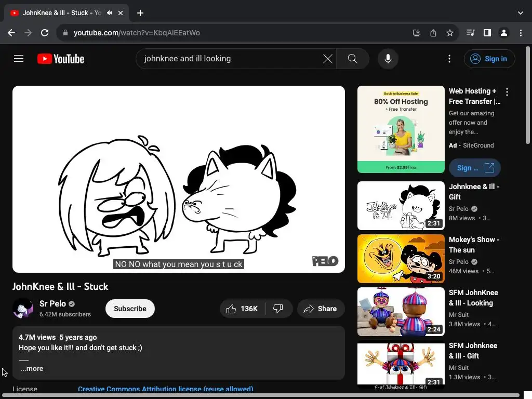This screenshot has height=399, width=532.
Task: Click the magnifier search button
Action: [353, 59]
